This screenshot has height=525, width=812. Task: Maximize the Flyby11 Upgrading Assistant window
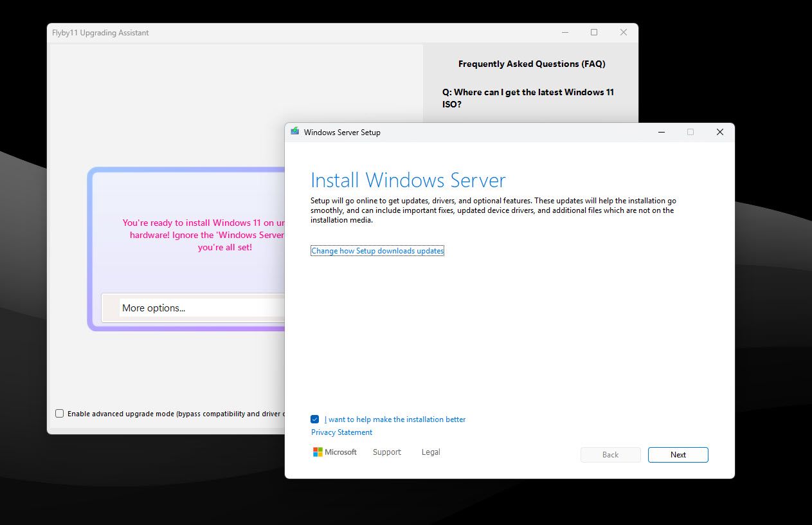[594, 32]
